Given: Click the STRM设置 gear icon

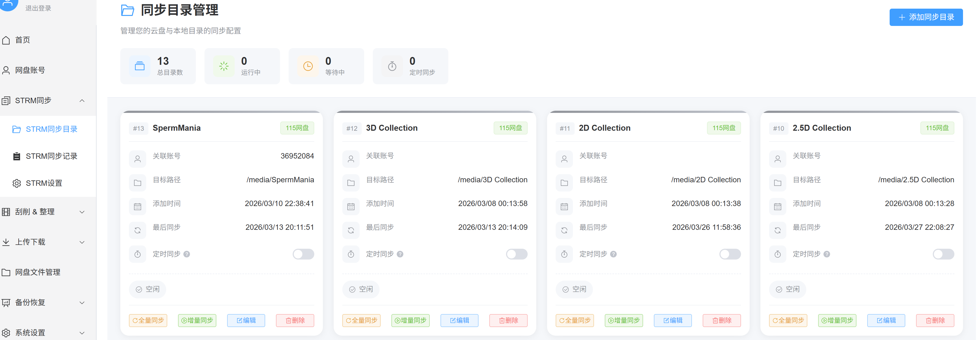Looking at the screenshot, I should (x=16, y=184).
